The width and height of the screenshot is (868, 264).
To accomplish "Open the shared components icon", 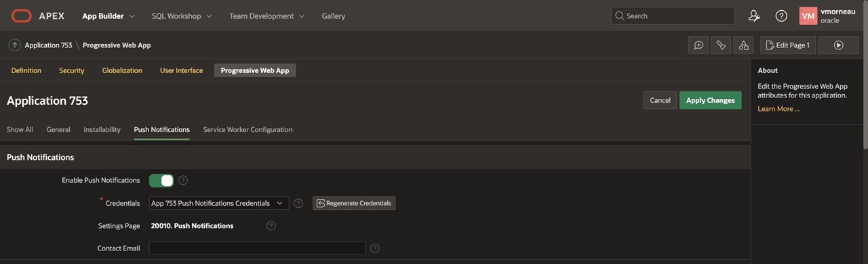I will 744,45.
